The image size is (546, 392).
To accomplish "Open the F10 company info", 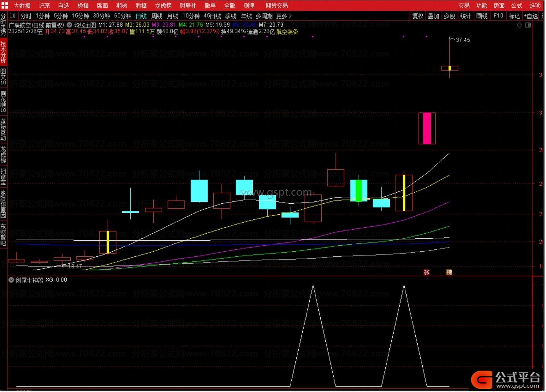I will pyautogui.click(x=498, y=16).
